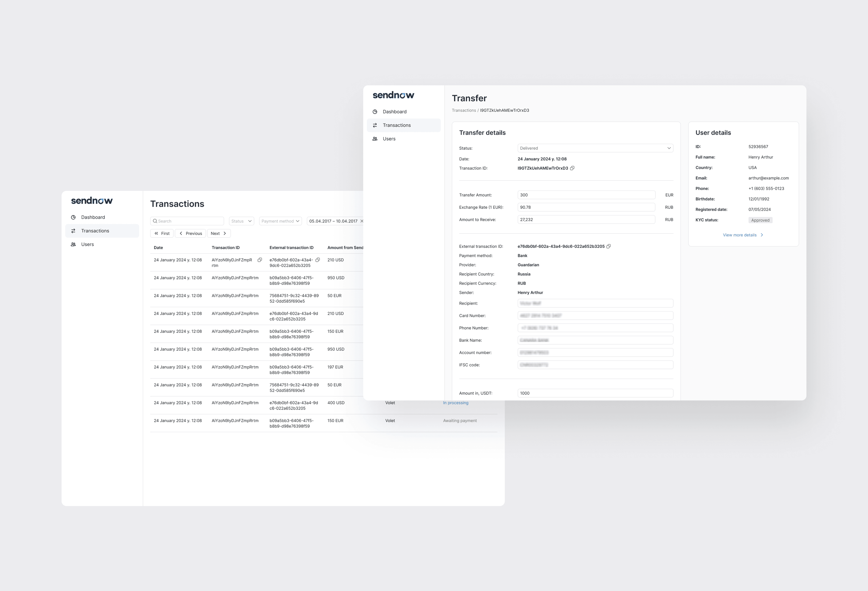Click the Dashboard clock icon in the Transfer sidebar

pyautogui.click(x=375, y=112)
